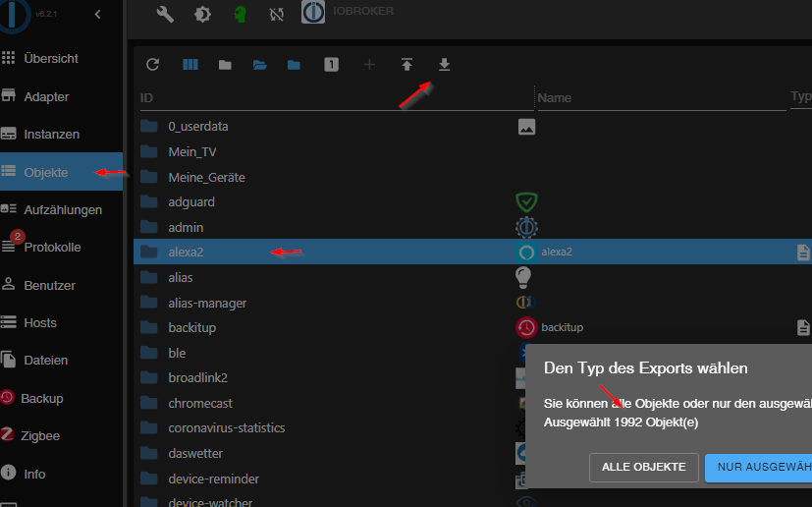Expand the 0_userdata folder

[x=149, y=126]
